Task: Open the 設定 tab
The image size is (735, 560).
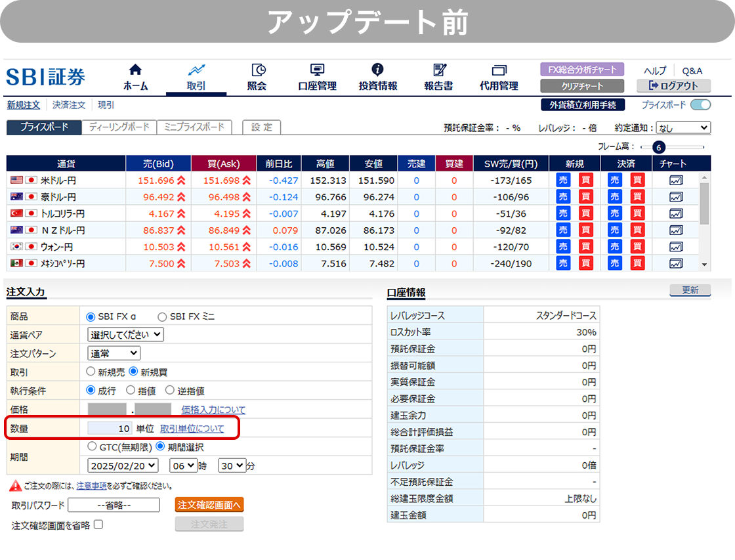Action: (262, 127)
